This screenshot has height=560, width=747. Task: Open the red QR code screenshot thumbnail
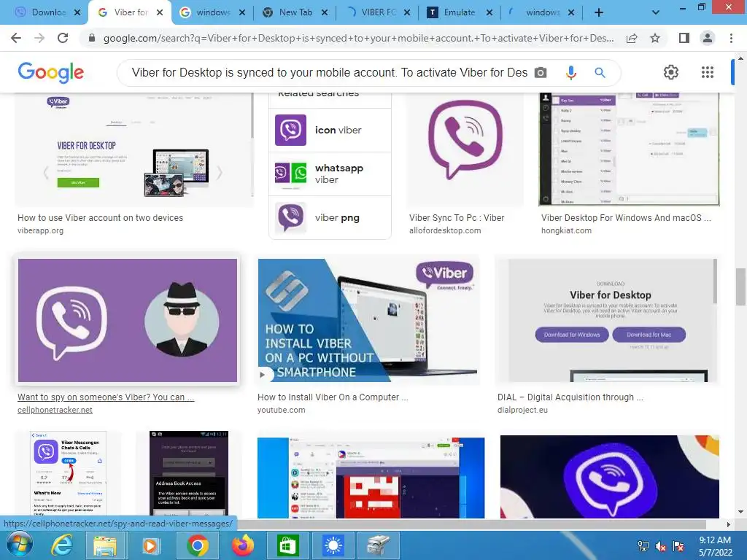coord(371,478)
